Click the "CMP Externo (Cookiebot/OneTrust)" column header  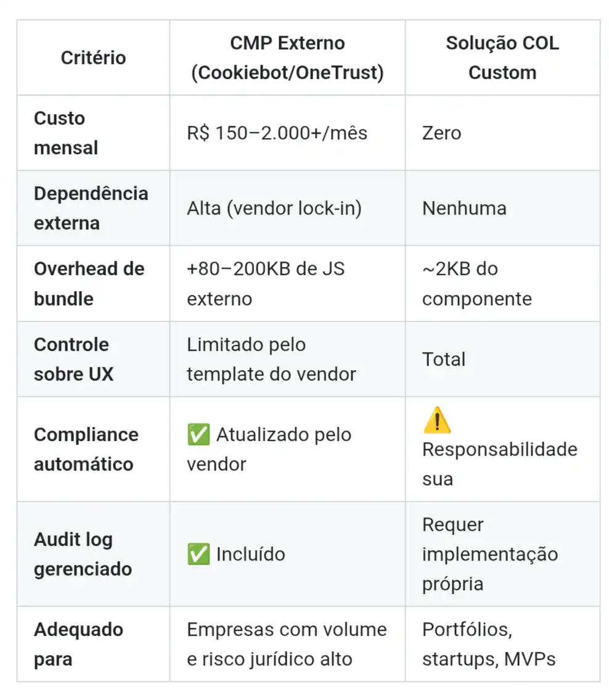[x=287, y=58]
